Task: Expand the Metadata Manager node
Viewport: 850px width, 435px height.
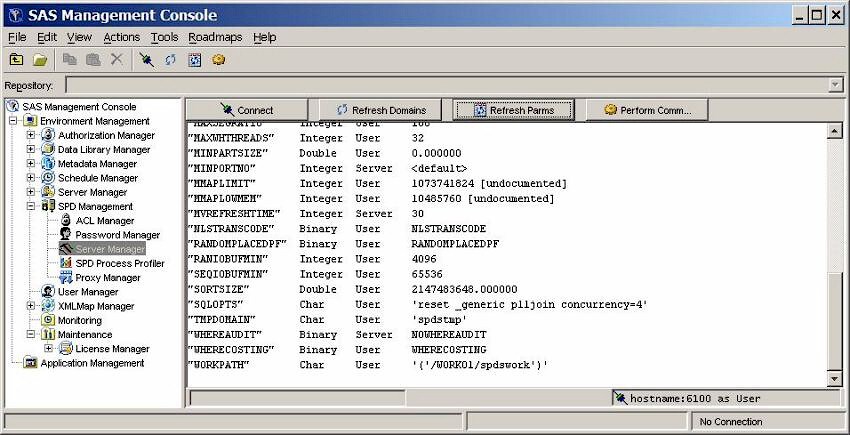Action: coord(30,163)
